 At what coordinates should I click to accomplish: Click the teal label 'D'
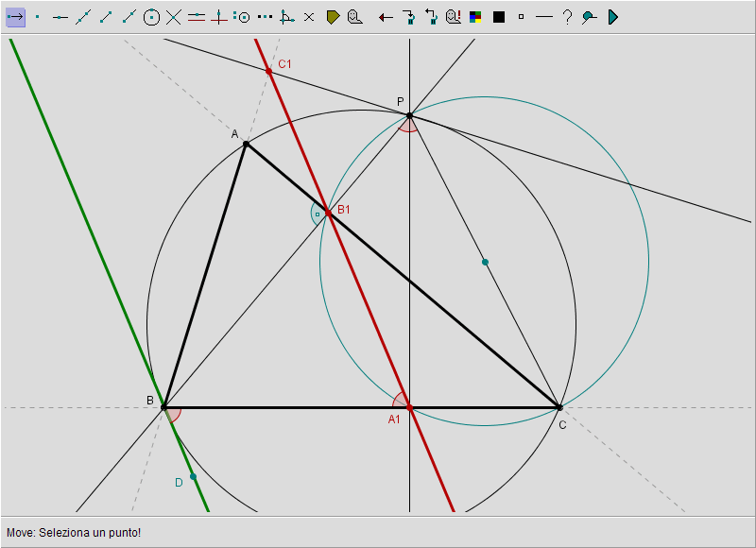coord(179,483)
